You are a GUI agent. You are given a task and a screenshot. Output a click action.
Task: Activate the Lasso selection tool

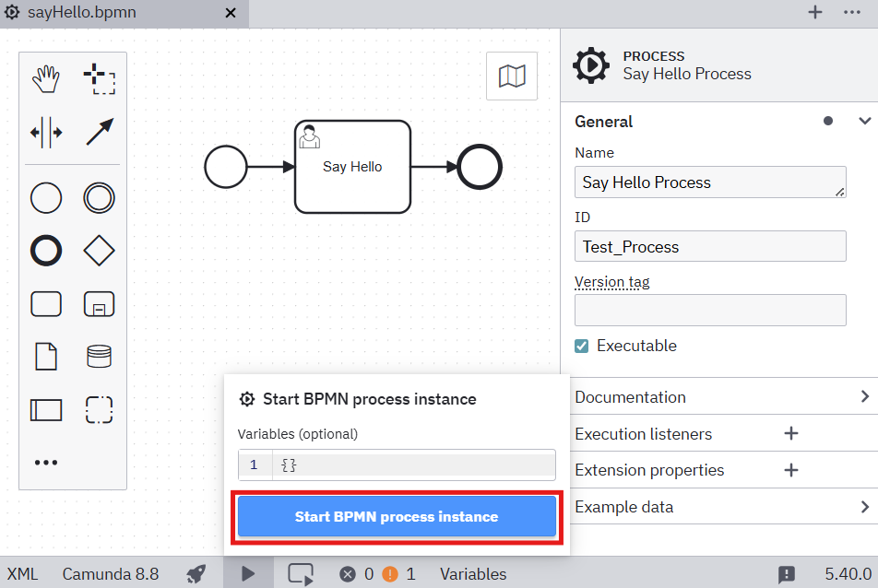click(x=99, y=80)
